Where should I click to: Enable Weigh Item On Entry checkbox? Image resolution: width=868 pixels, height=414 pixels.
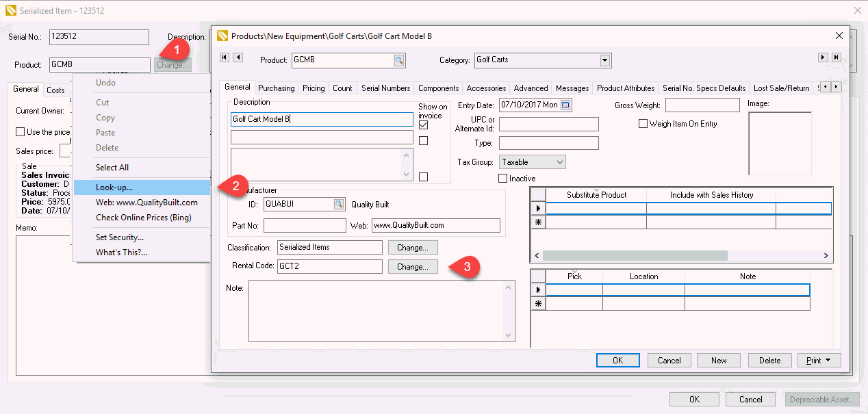tap(643, 124)
